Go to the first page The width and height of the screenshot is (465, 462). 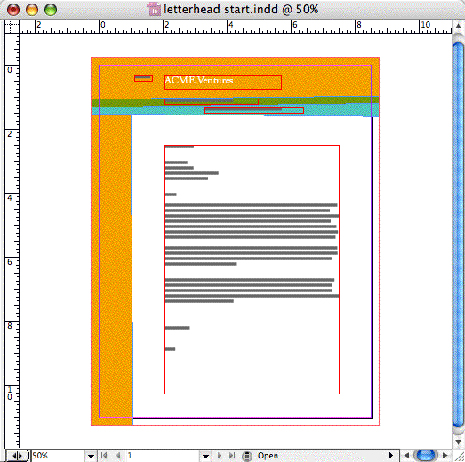tap(104, 455)
